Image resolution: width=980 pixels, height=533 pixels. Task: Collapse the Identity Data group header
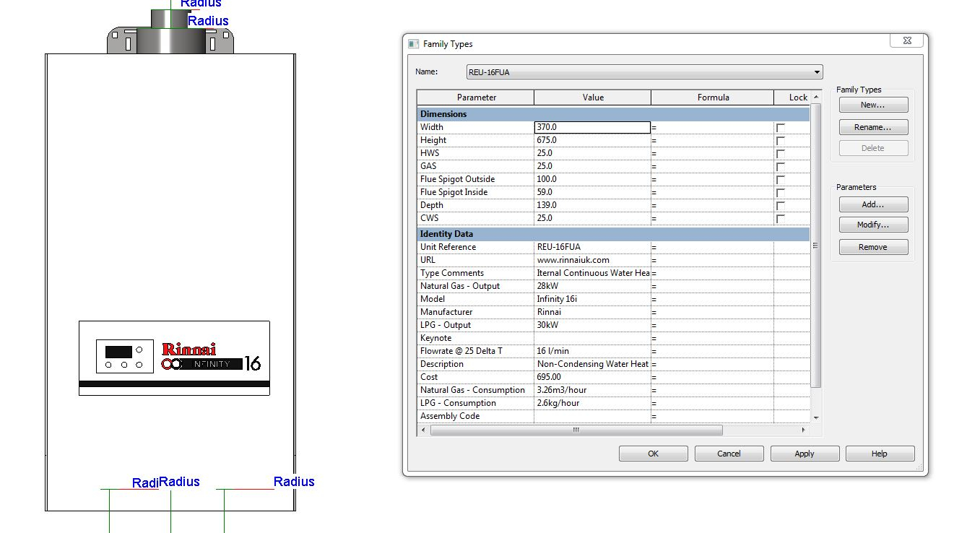(x=446, y=234)
